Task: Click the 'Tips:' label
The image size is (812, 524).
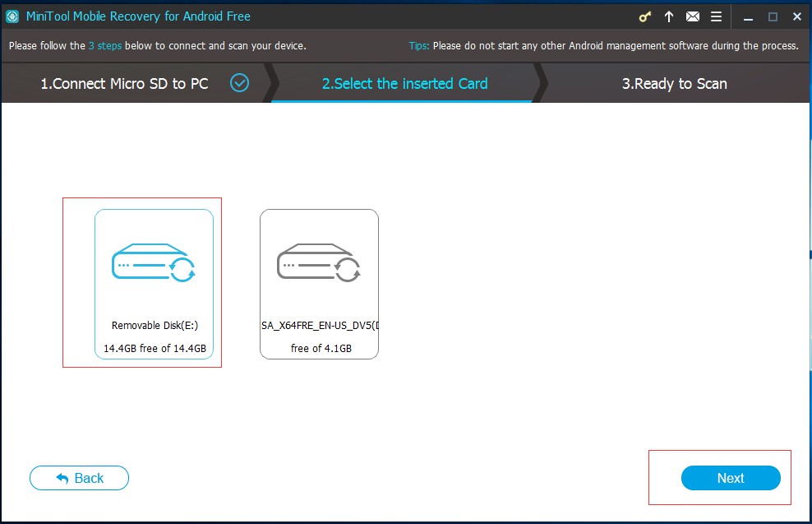Action: (419, 45)
